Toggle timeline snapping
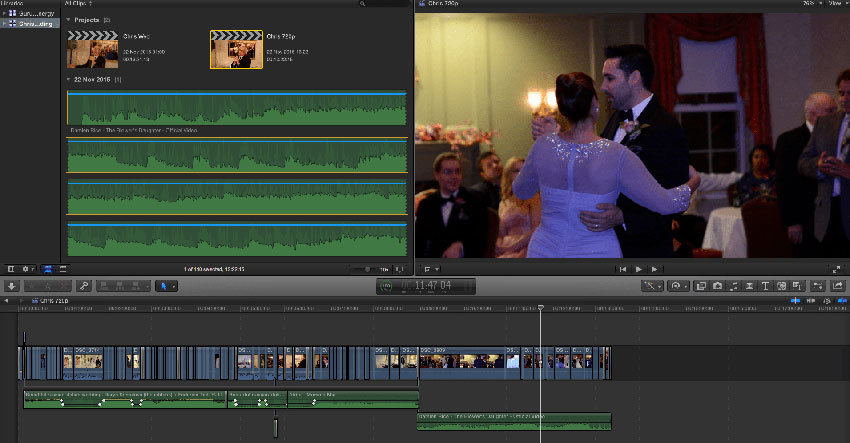Screen dimensions: 850x443 pos(842,300)
